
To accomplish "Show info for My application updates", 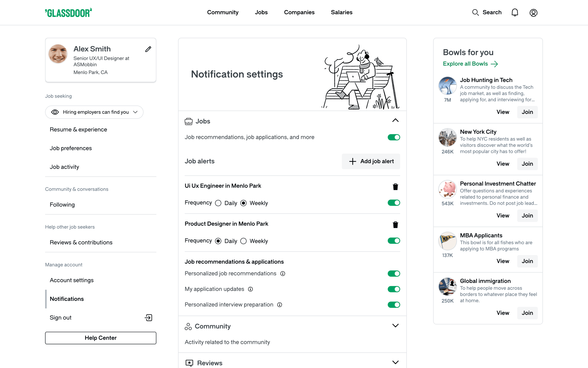I will click(x=251, y=289).
